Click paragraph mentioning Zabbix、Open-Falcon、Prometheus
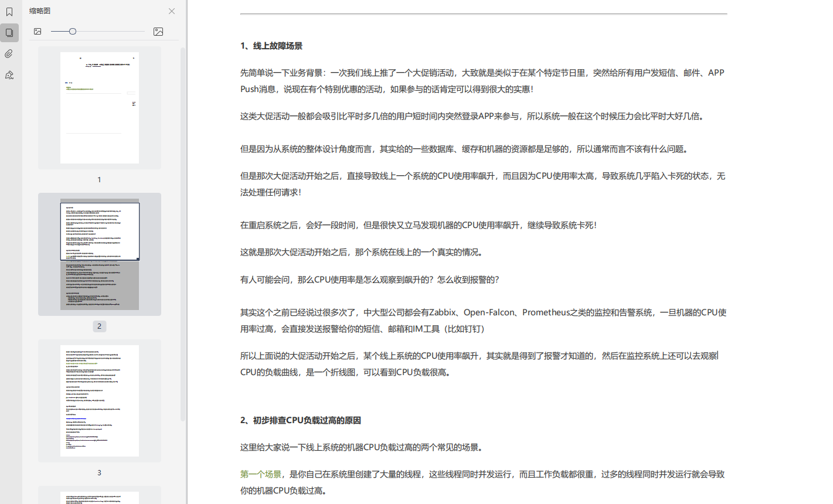Viewport: 833px width, 504px height. click(x=484, y=321)
